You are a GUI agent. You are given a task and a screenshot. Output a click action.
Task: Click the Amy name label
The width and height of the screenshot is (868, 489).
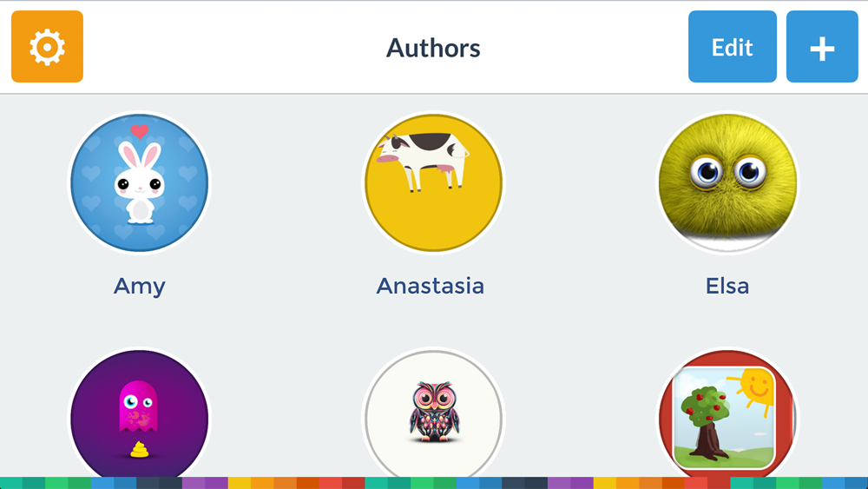point(140,286)
